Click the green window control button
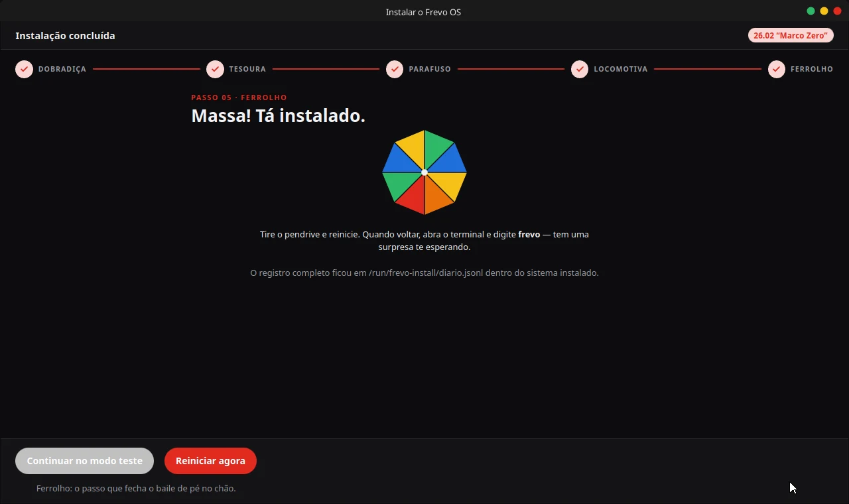The height and width of the screenshot is (504, 849). point(811,11)
